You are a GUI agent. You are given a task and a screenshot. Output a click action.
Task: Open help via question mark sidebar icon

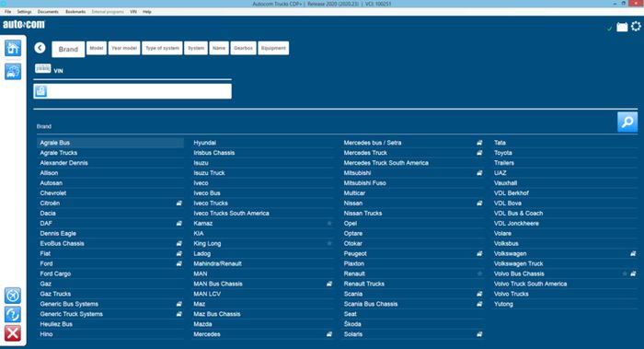pyautogui.click(x=13, y=315)
